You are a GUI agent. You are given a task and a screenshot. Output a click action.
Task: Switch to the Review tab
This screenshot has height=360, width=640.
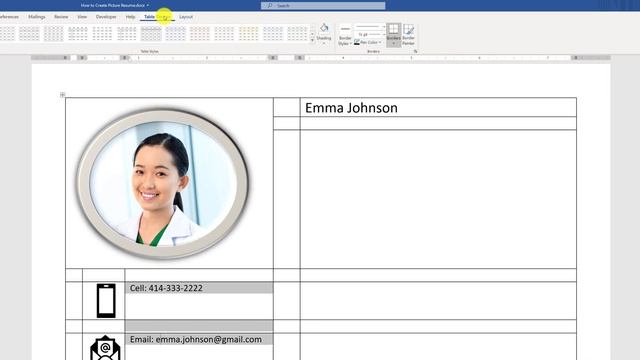(x=61, y=17)
